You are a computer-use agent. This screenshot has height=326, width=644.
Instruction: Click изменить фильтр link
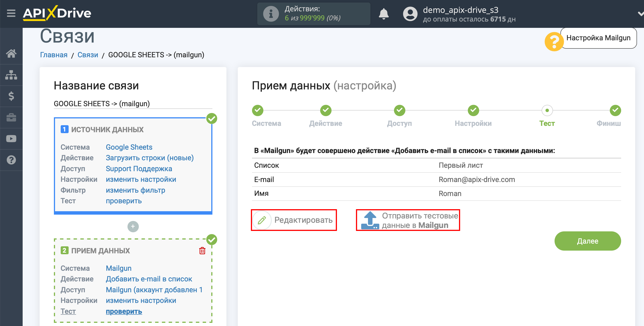point(135,190)
